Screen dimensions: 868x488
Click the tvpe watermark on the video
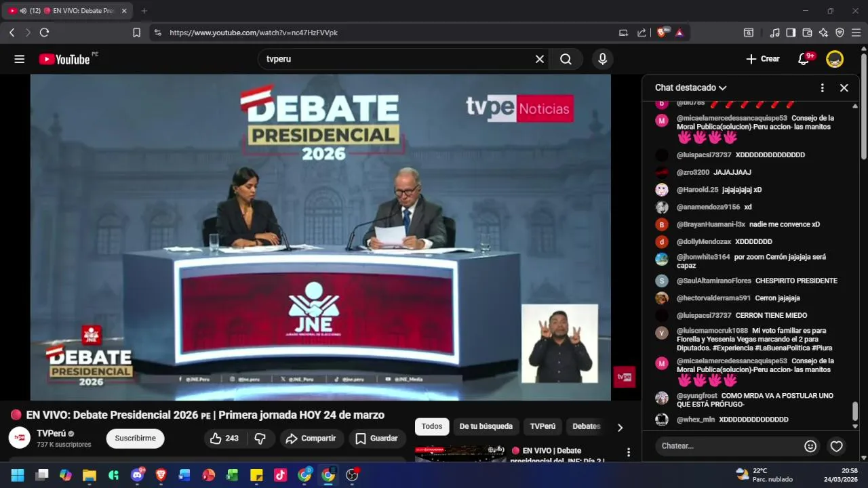pyautogui.click(x=625, y=377)
